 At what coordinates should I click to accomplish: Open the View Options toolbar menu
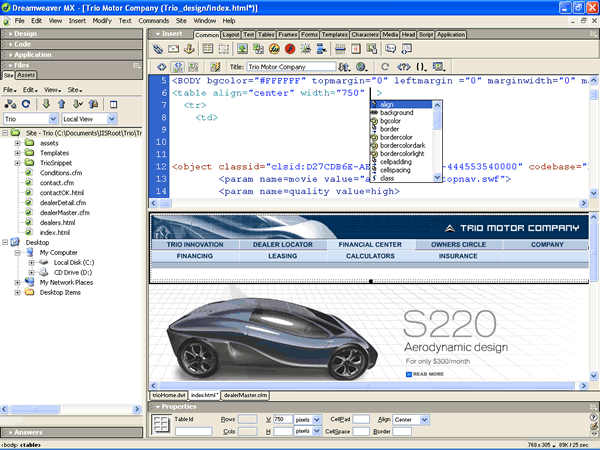[x=439, y=67]
